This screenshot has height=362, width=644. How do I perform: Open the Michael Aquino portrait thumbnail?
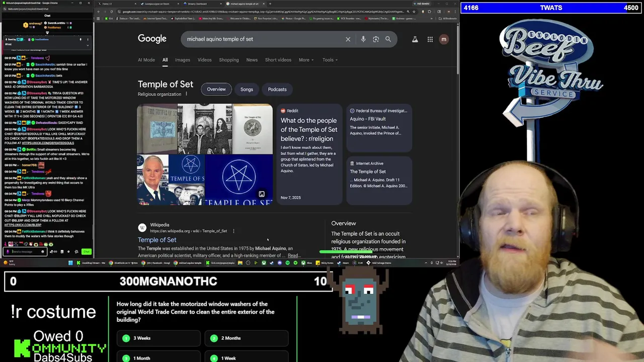click(153, 180)
